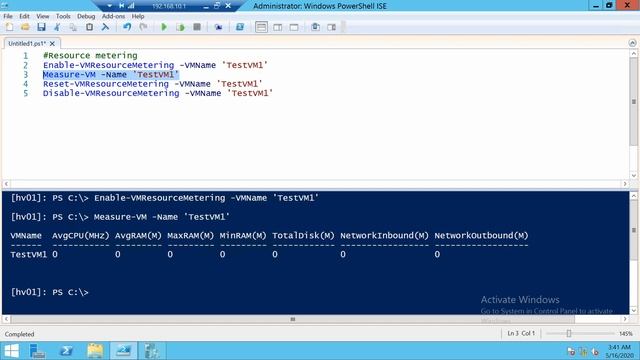Click console pane horizontal scroll left arrow

coord(6,319)
